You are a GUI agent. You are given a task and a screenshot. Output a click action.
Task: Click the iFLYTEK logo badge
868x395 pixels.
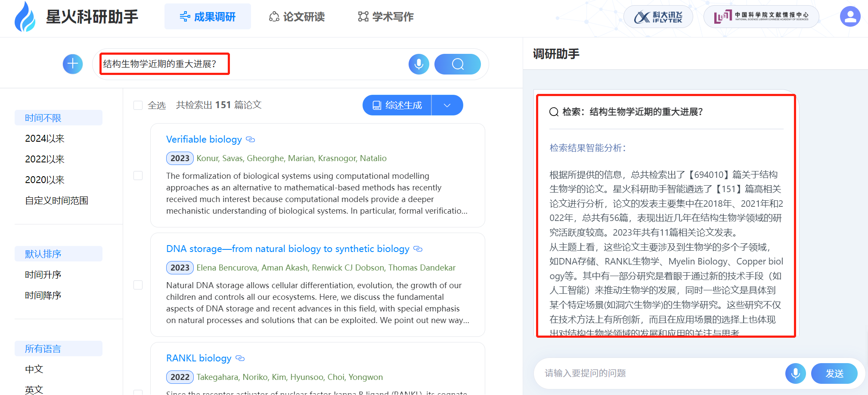[658, 17]
